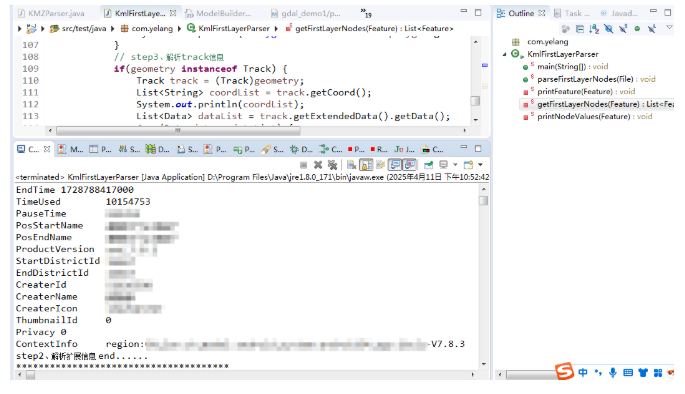Open Display Selected Console dropdown arrow
This screenshot has width=685, height=394.
coord(455,165)
